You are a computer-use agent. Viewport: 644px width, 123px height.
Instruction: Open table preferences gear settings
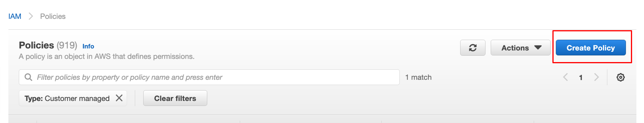pyautogui.click(x=620, y=77)
